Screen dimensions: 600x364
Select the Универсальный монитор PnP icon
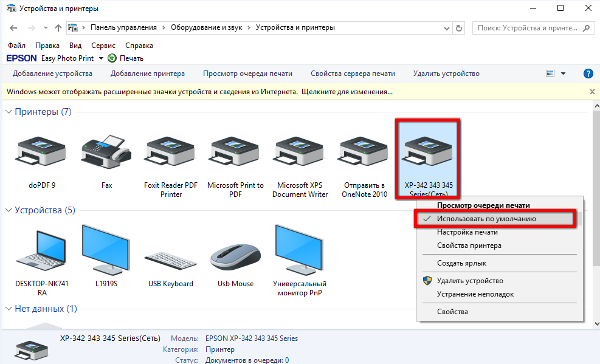[x=300, y=250]
